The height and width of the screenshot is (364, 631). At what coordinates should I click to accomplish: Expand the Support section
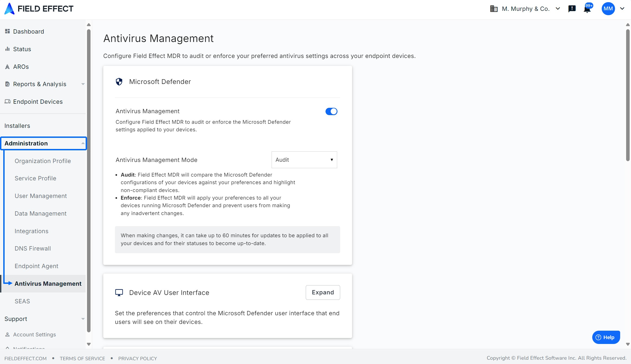coord(43,319)
